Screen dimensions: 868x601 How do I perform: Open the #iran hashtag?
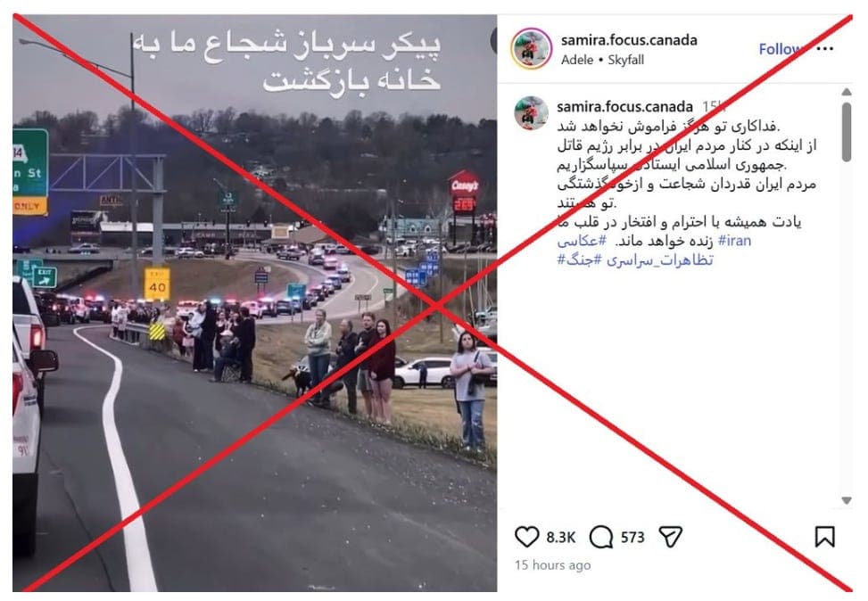(734, 241)
